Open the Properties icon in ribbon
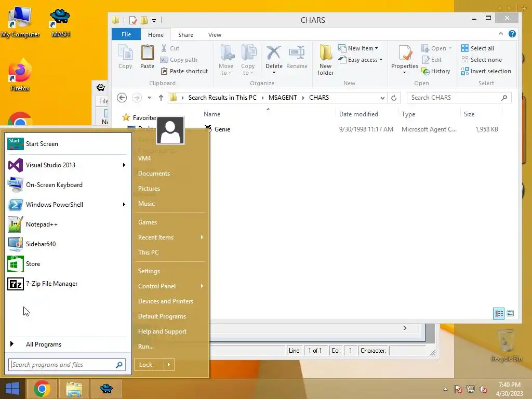 pyautogui.click(x=404, y=54)
